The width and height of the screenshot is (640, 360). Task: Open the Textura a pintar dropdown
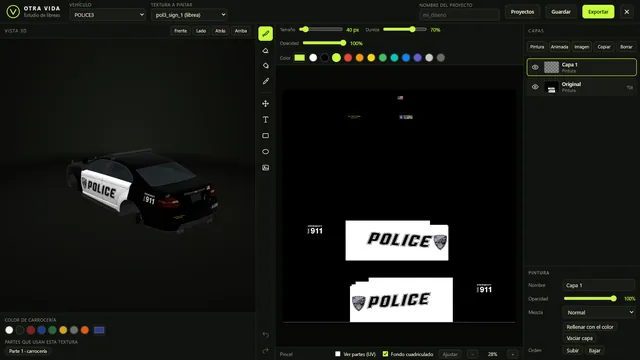click(x=189, y=15)
